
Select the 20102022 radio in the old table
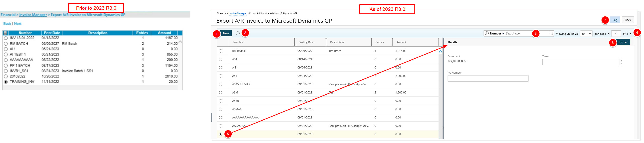pyautogui.click(x=6, y=76)
